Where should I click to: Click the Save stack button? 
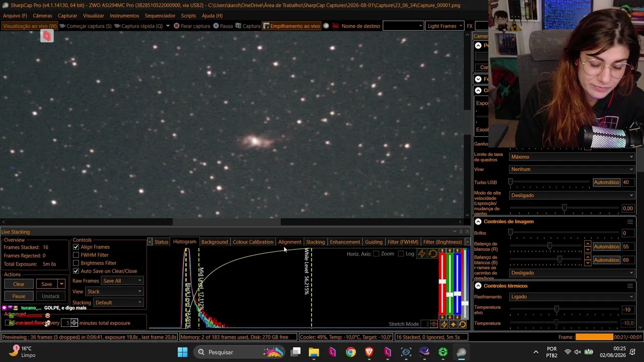click(46, 284)
